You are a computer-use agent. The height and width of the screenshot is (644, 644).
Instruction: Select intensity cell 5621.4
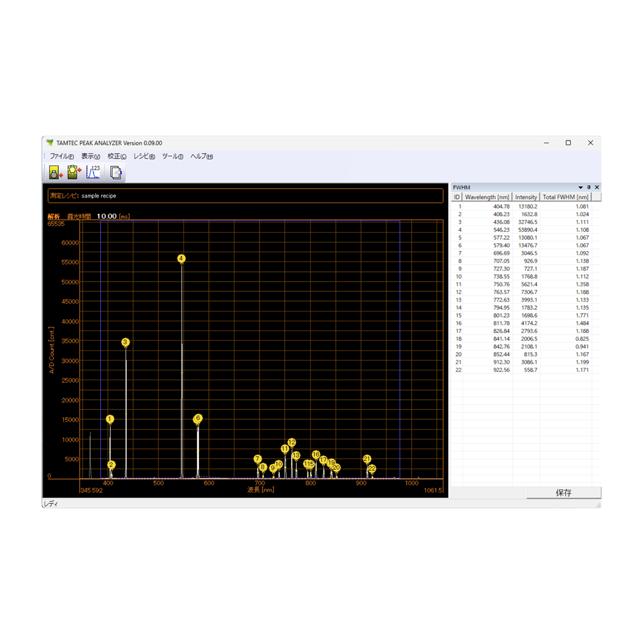[529, 284]
